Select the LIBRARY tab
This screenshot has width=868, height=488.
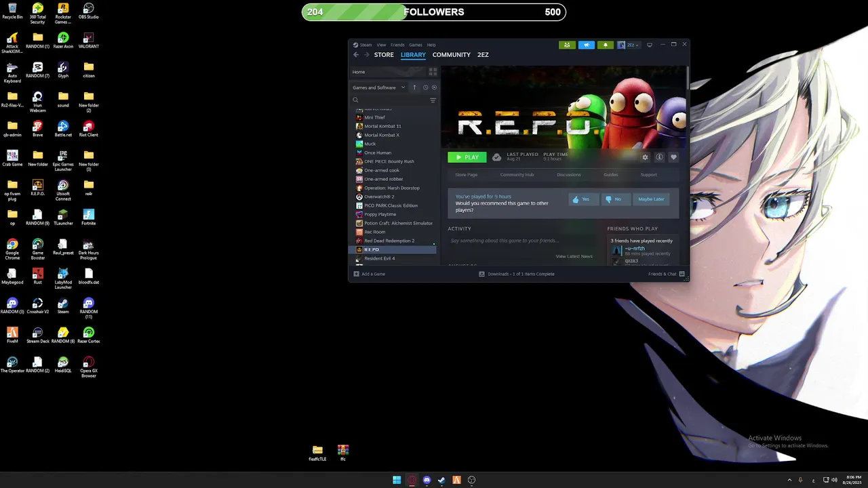[x=413, y=55]
